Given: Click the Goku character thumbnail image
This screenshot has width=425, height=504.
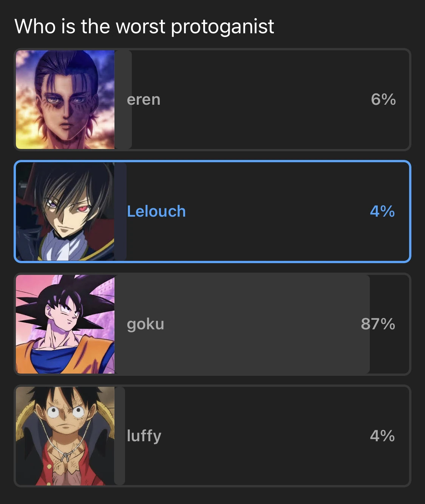Looking at the screenshot, I should click(65, 324).
